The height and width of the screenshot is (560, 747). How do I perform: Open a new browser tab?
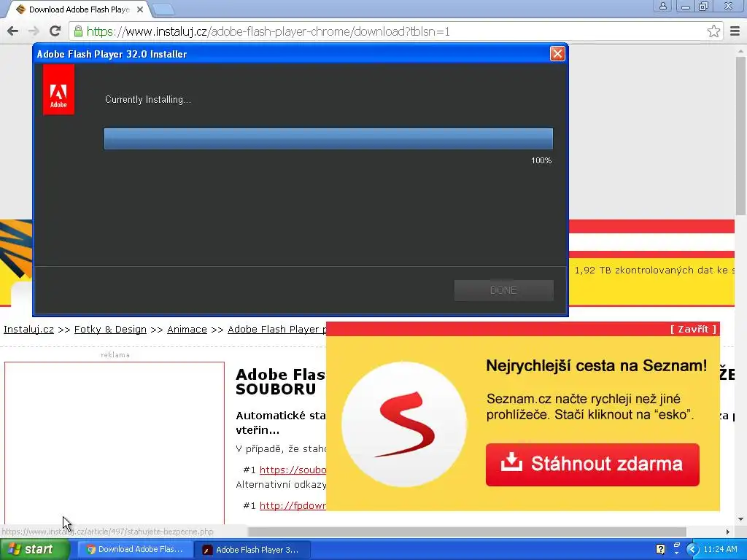(164, 9)
